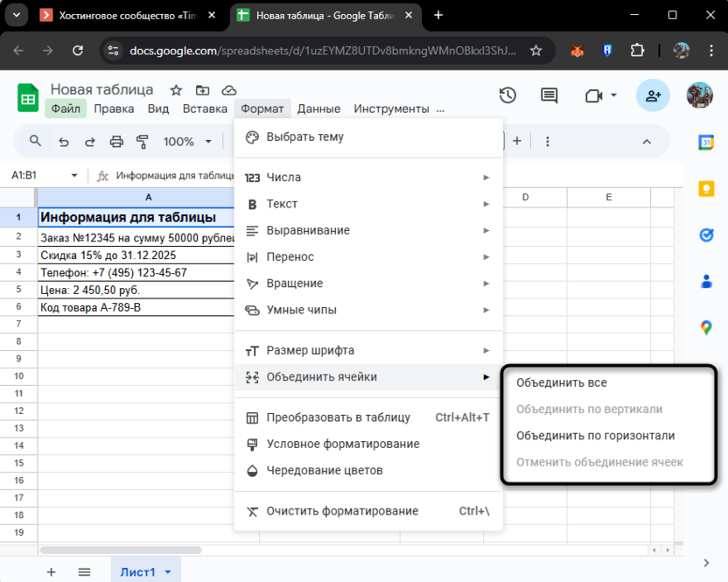
Task: Select the paint format tool
Action: tap(143, 142)
